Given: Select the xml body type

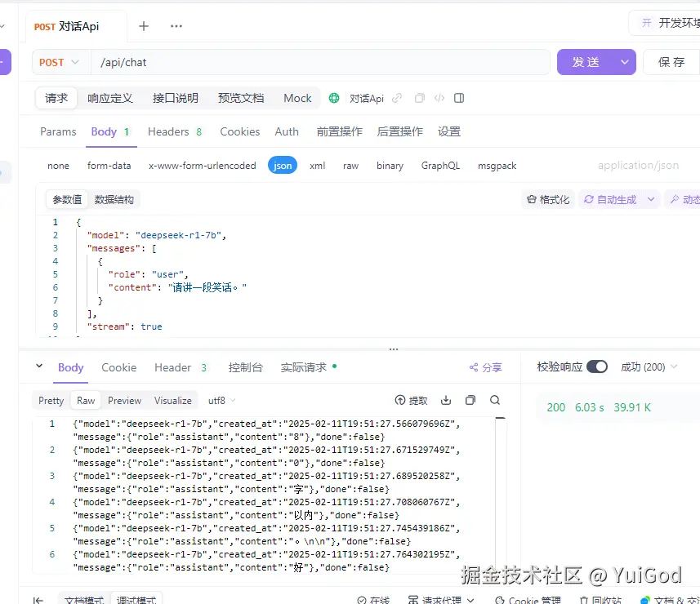Looking at the screenshot, I should pos(318,166).
